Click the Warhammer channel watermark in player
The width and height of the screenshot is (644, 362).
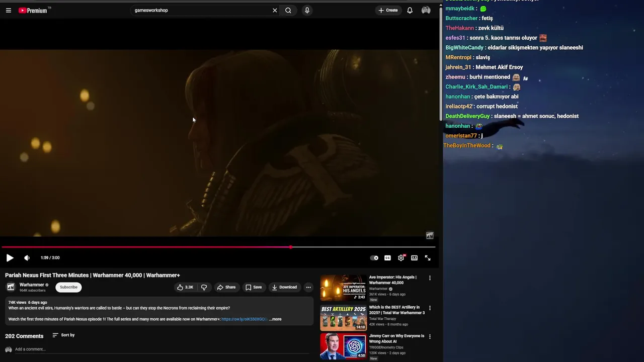tap(430, 235)
